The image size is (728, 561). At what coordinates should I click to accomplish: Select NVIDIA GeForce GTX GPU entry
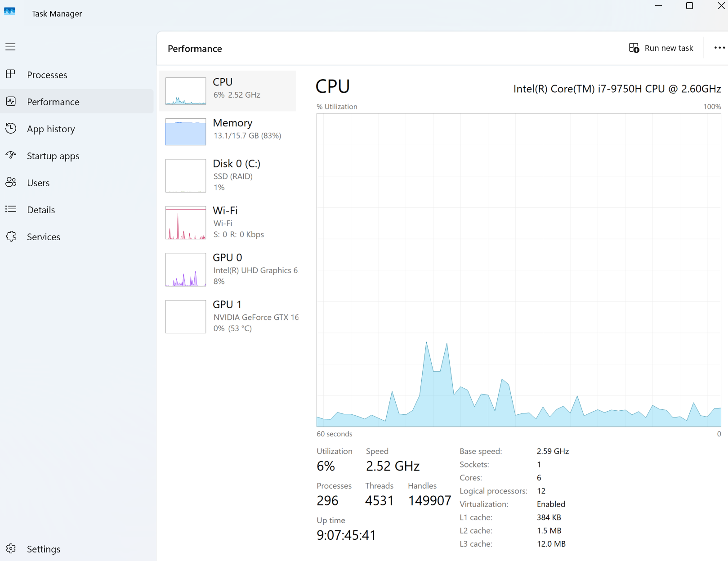(228, 317)
